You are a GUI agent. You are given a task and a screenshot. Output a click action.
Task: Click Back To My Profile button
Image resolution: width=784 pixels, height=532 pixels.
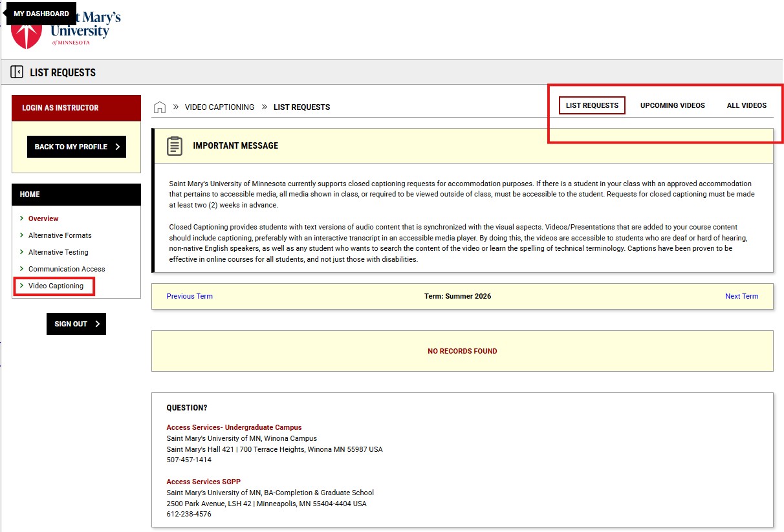coord(76,147)
